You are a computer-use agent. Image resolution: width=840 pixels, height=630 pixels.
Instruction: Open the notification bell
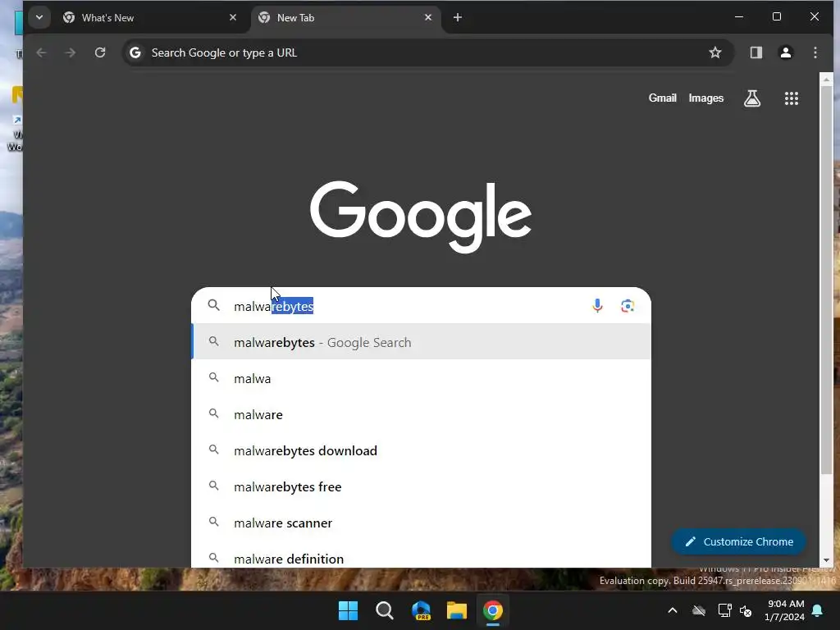[818, 610]
